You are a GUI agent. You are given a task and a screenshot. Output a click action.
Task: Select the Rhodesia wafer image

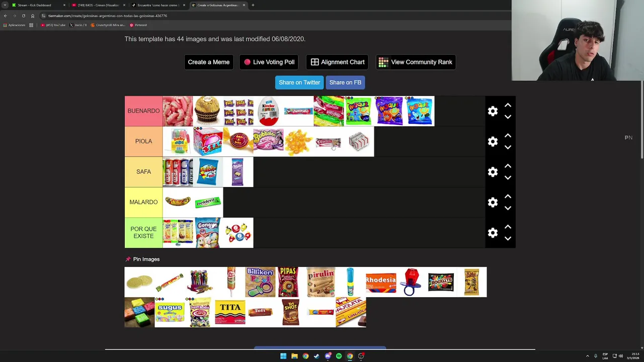(381, 282)
